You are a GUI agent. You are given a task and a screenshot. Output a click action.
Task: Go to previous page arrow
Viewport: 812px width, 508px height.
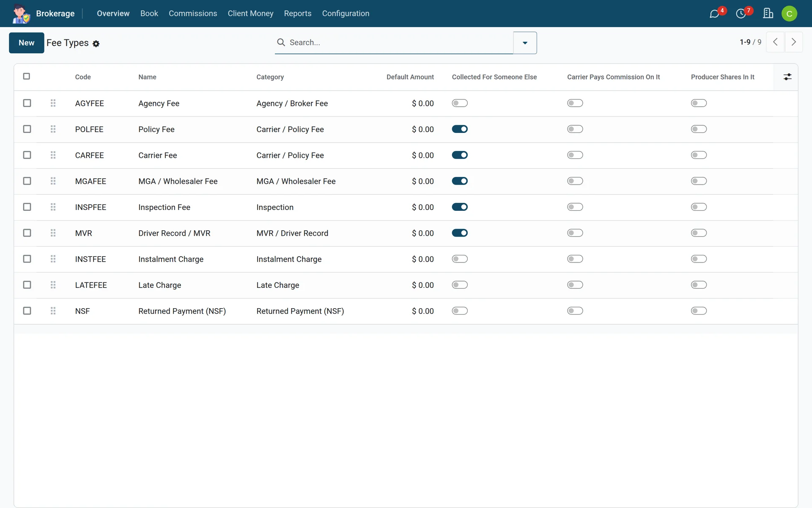pyautogui.click(x=775, y=42)
